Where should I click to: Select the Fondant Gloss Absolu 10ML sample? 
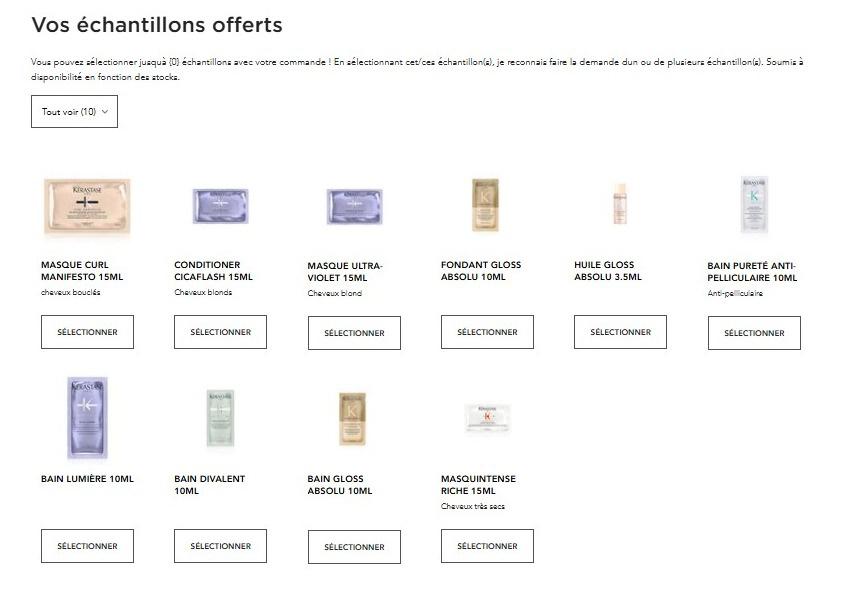(x=487, y=332)
